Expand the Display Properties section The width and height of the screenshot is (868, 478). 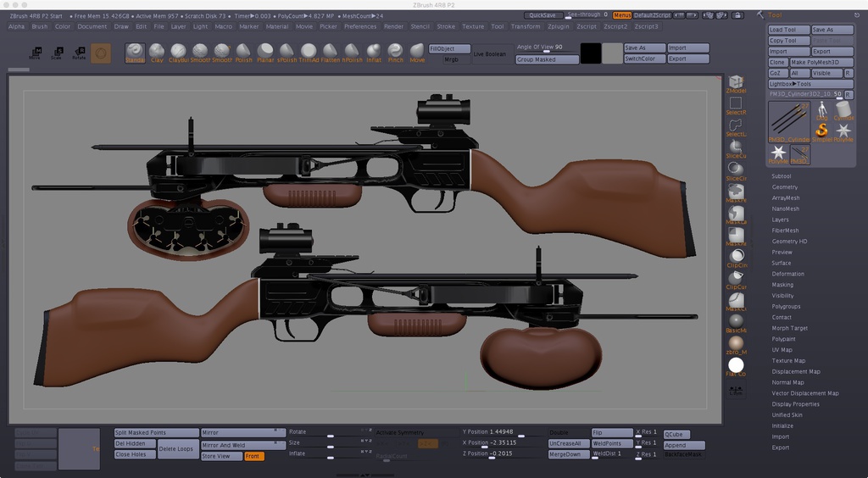(x=796, y=404)
